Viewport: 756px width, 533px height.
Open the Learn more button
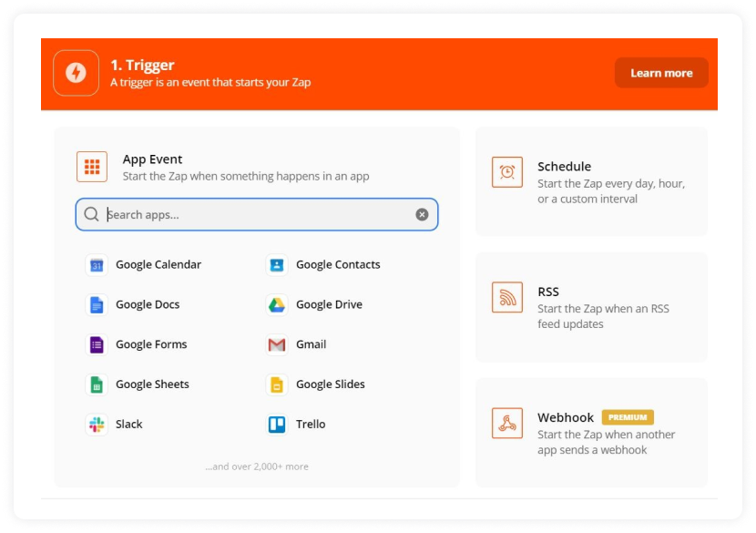coord(661,73)
